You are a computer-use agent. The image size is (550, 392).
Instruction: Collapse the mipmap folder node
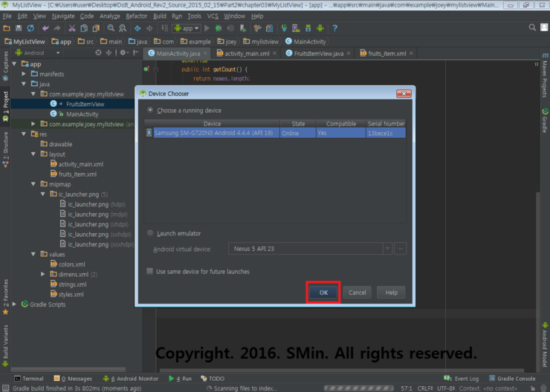click(33, 184)
